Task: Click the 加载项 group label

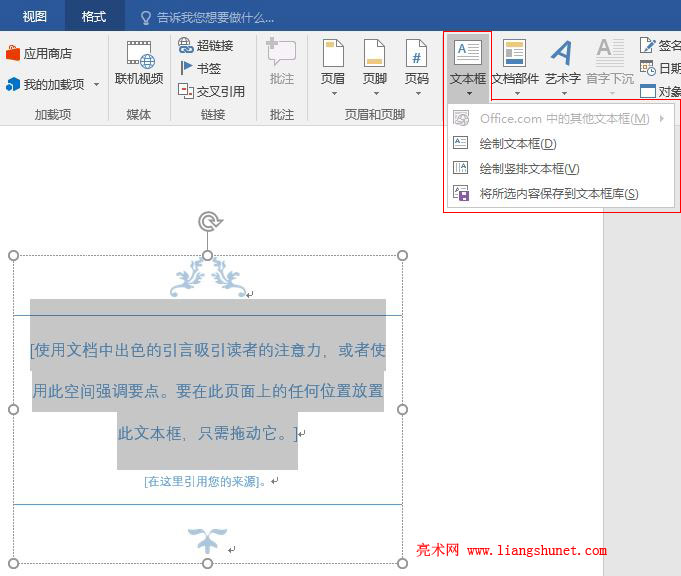Action: click(x=53, y=115)
